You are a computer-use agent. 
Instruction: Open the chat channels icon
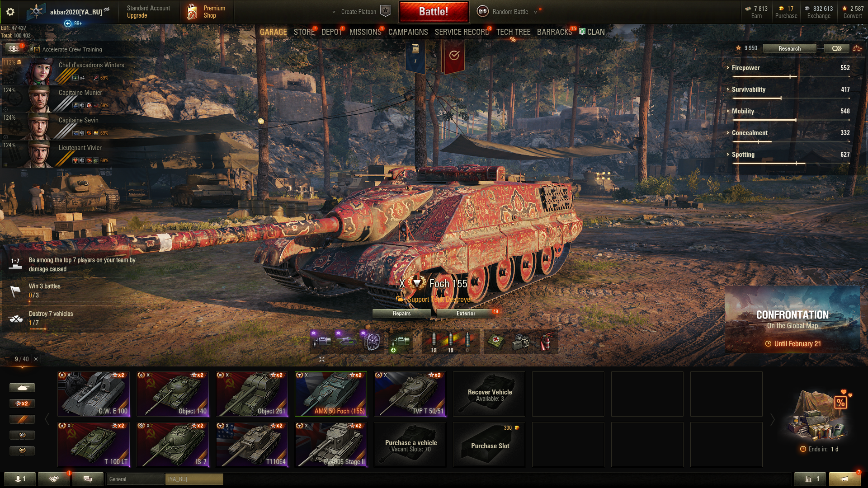88,479
